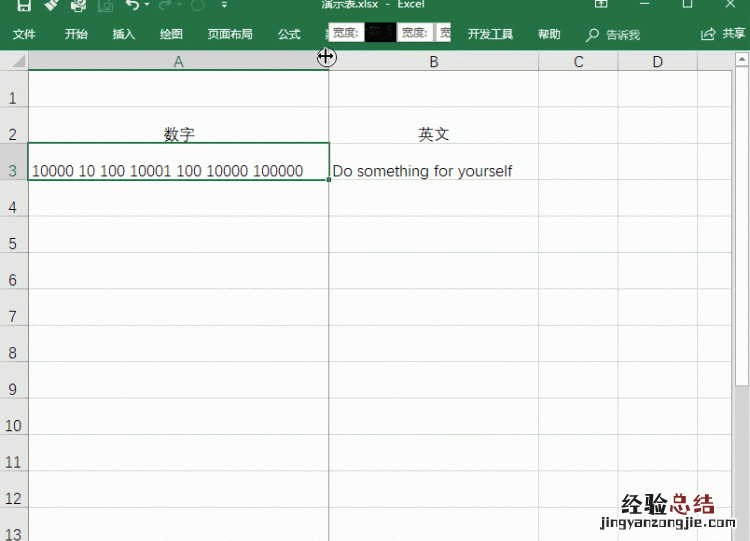Switch to the 页面布局 ribbon tab
750x541 pixels.
[x=230, y=34]
